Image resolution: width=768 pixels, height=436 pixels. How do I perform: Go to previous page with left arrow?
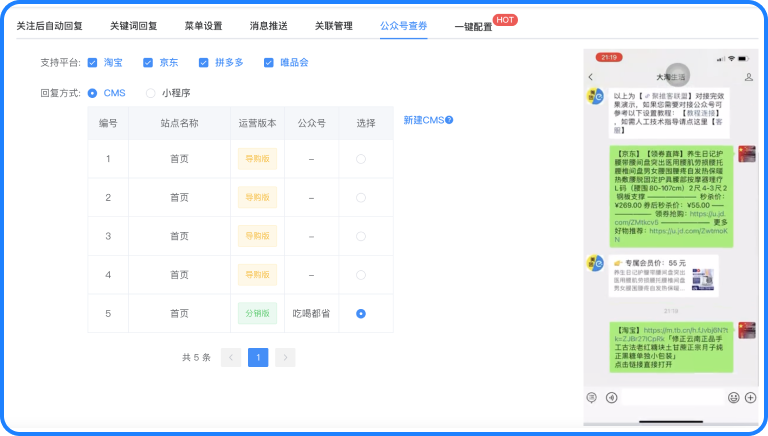coord(231,357)
